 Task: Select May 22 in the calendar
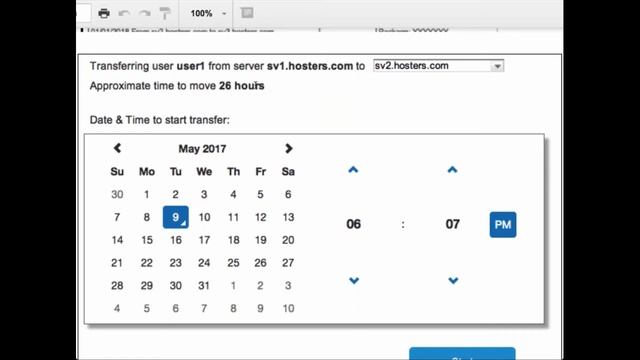click(x=147, y=263)
